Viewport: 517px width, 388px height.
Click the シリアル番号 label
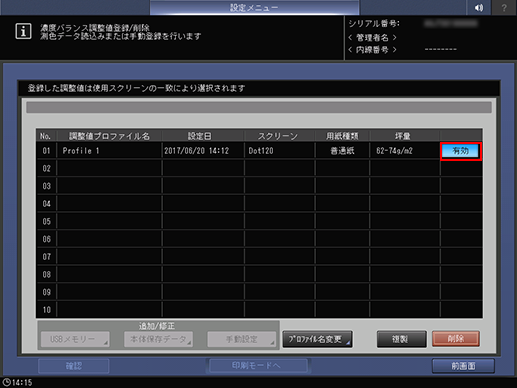coord(374,24)
